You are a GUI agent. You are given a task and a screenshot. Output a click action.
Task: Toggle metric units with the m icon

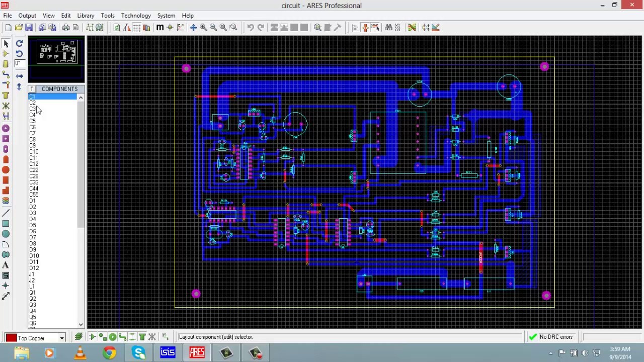pos(160,28)
